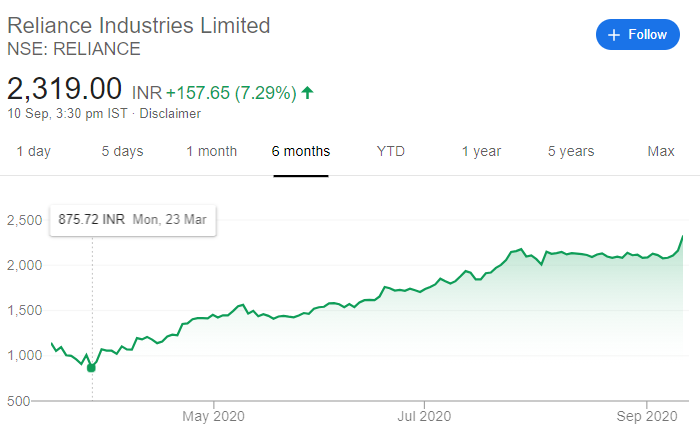
Task: Open the Disclaimer link
Action: (x=170, y=113)
